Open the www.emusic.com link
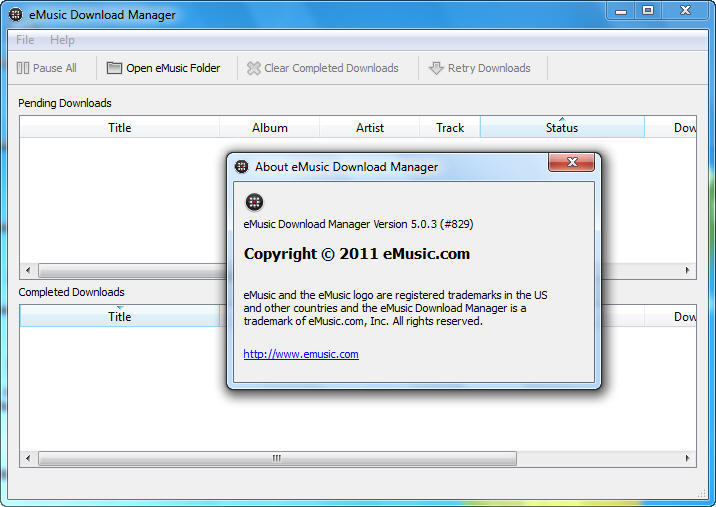Viewport: 716px width, 507px height. tap(301, 354)
